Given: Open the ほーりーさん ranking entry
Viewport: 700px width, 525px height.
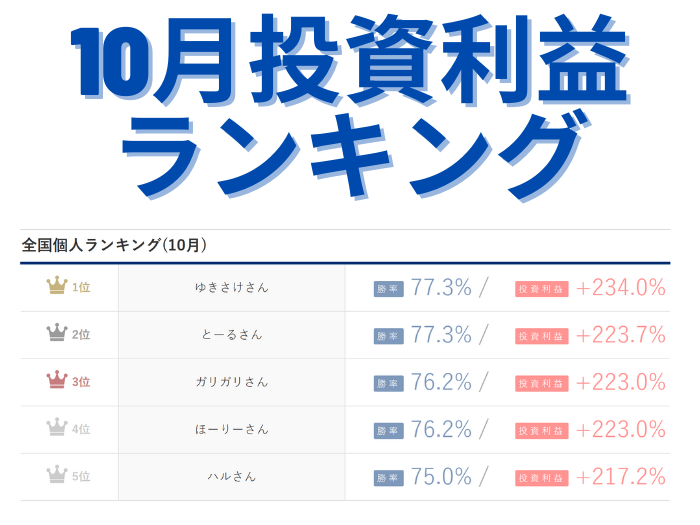Looking at the screenshot, I should click(x=231, y=429).
